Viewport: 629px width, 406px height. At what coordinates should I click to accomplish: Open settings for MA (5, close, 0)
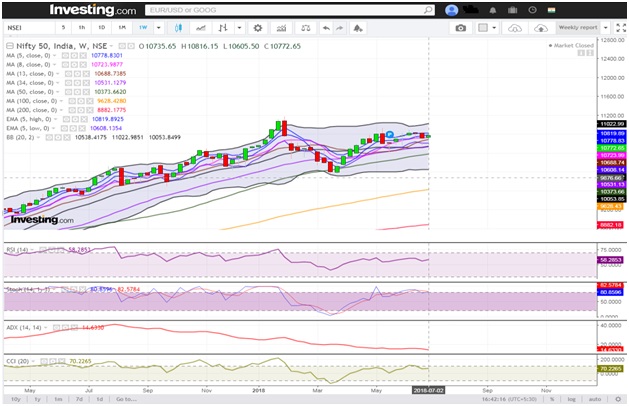pos(74,55)
